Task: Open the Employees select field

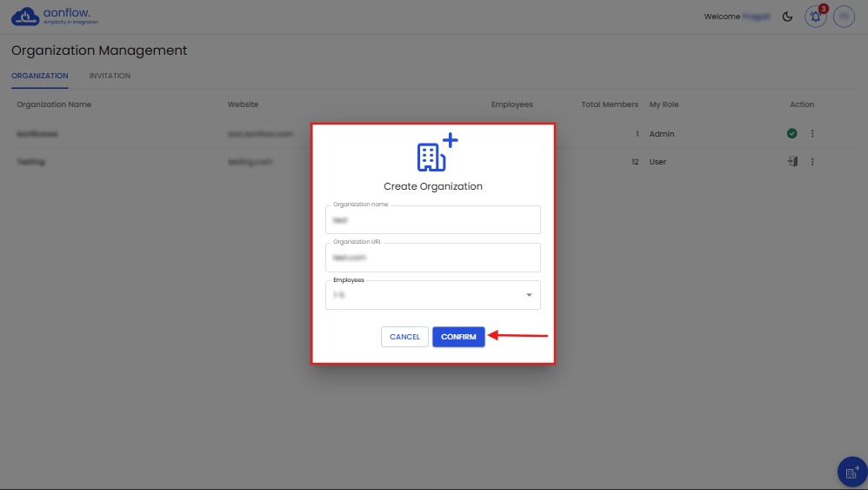Action: 426,296
